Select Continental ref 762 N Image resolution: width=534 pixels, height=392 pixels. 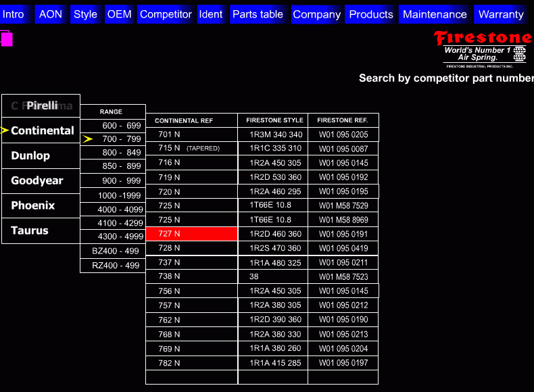pos(192,320)
